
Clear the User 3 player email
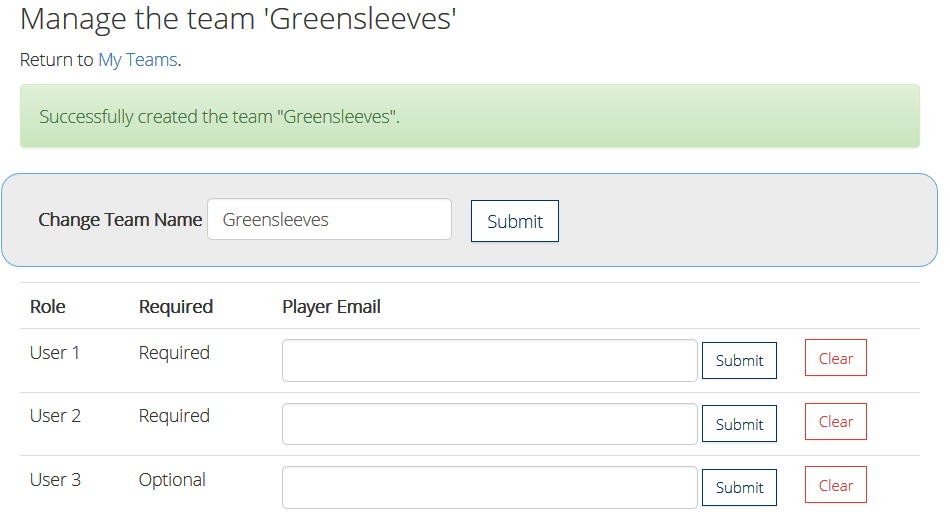click(835, 485)
